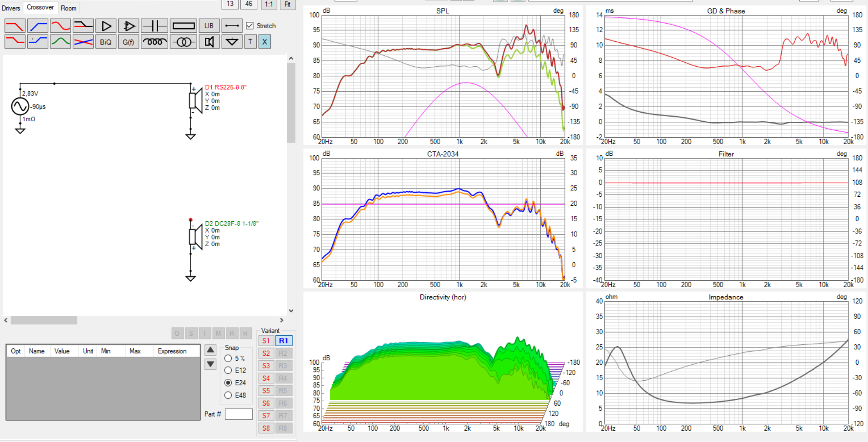Insert the black-and-red step filter block
This screenshot has width=868, height=442.
coord(83,26)
